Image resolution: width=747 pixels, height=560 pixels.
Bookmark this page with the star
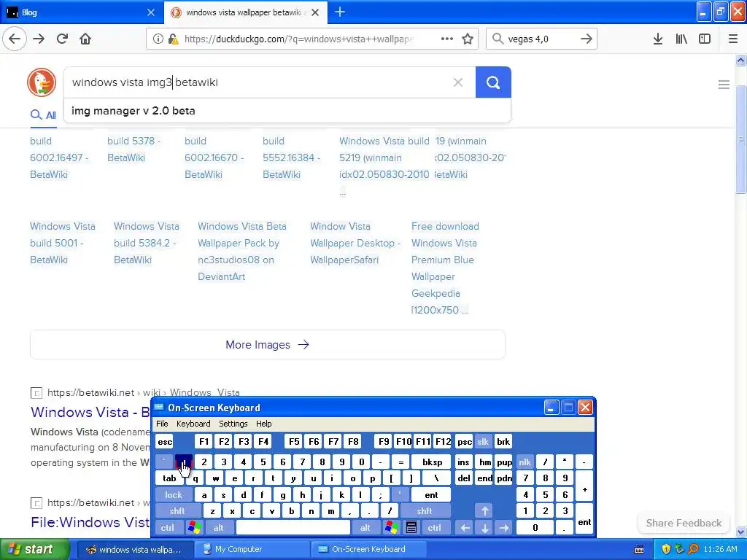pos(468,39)
